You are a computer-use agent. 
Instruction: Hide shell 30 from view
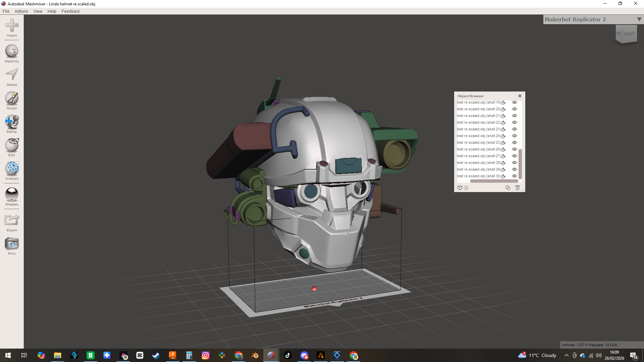click(514, 176)
